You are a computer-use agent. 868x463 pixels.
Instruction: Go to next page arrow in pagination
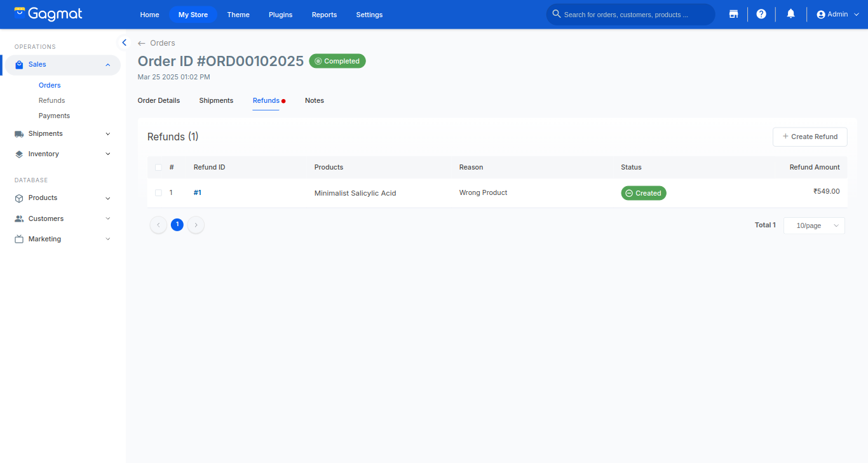click(196, 225)
